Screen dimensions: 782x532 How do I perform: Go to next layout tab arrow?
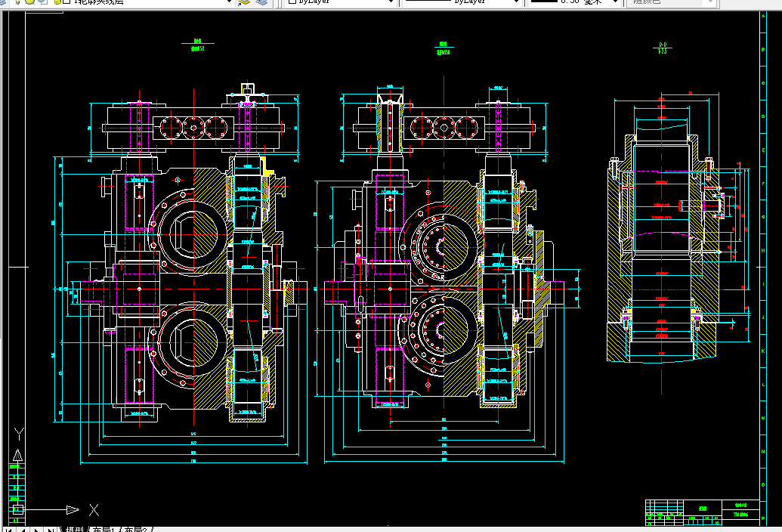36,530
